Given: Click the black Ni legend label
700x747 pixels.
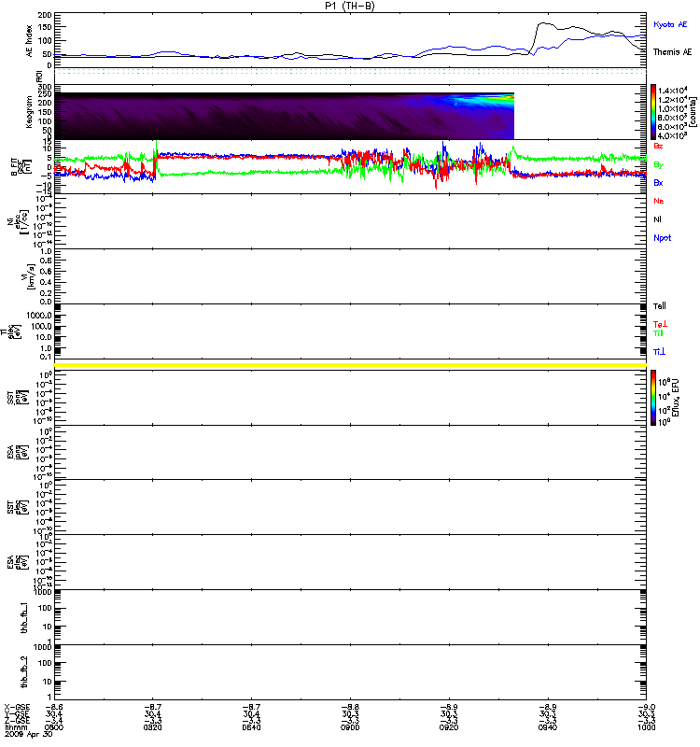Looking at the screenshot, I should (x=657, y=219).
